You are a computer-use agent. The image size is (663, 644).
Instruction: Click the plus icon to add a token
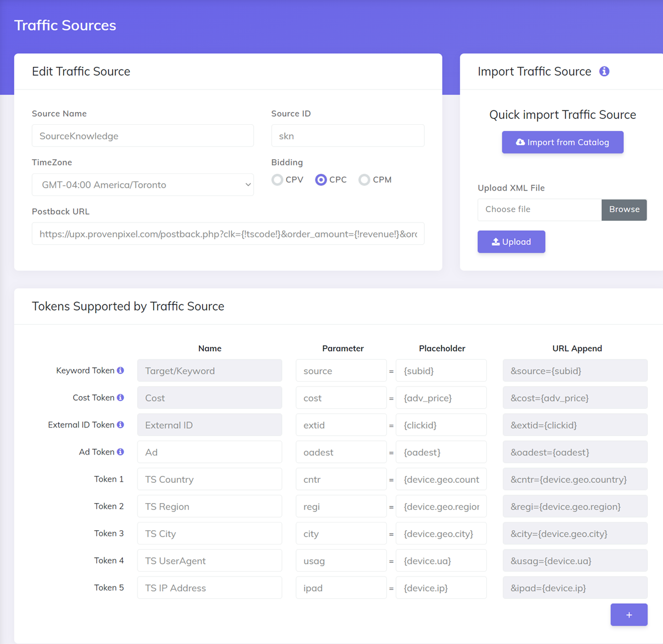click(629, 614)
